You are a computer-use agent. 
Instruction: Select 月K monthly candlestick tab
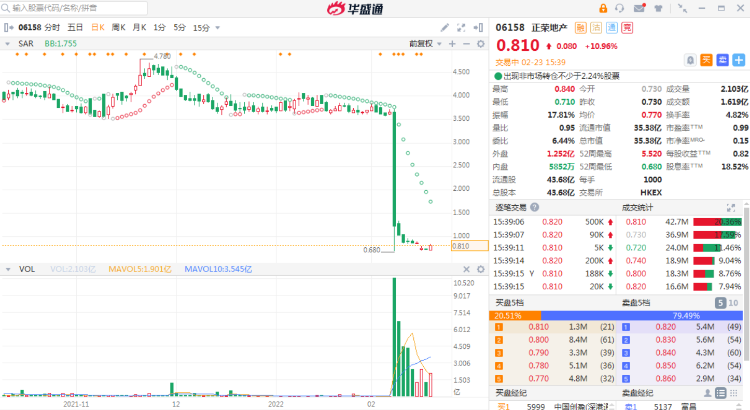[x=139, y=28]
